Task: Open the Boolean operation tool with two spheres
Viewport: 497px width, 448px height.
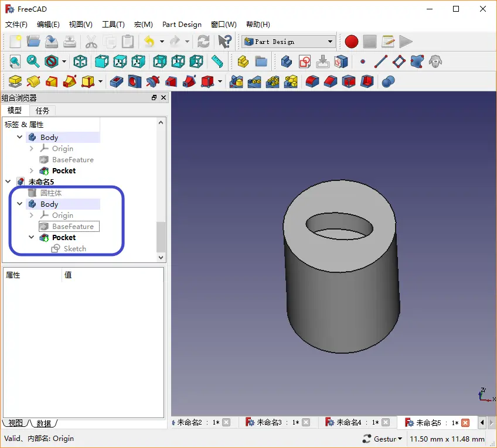Action: click(x=388, y=81)
